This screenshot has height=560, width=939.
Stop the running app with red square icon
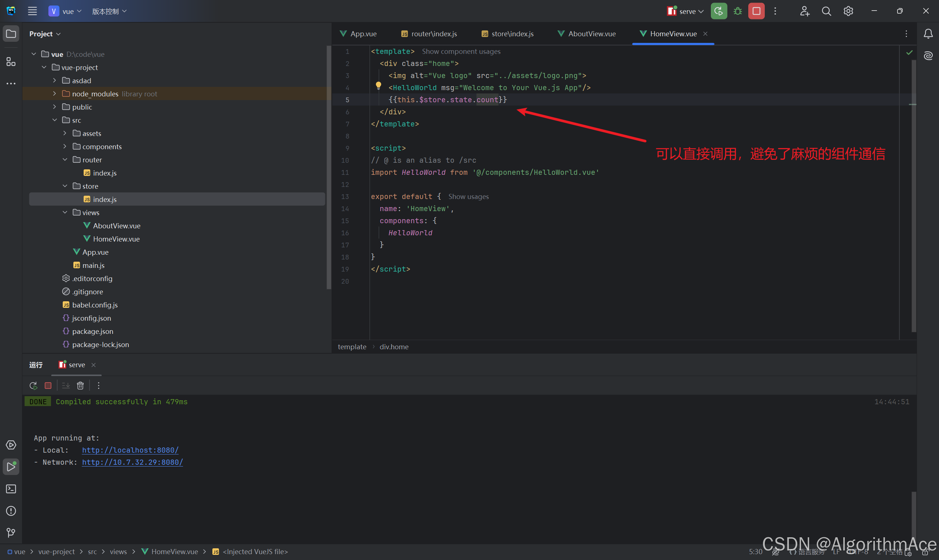coord(756,11)
